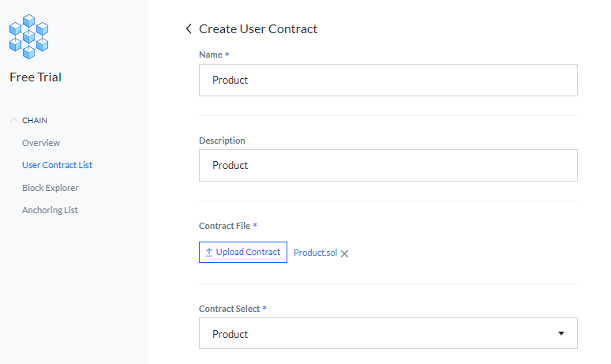This screenshot has height=364, width=611.
Task: Click the Product.sol file link
Action: point(315,253)
